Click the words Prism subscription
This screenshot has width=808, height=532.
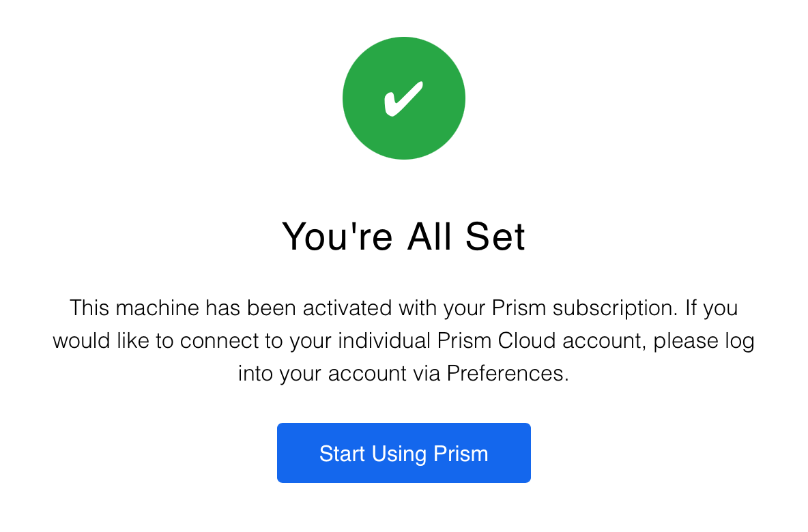(583, 308)
